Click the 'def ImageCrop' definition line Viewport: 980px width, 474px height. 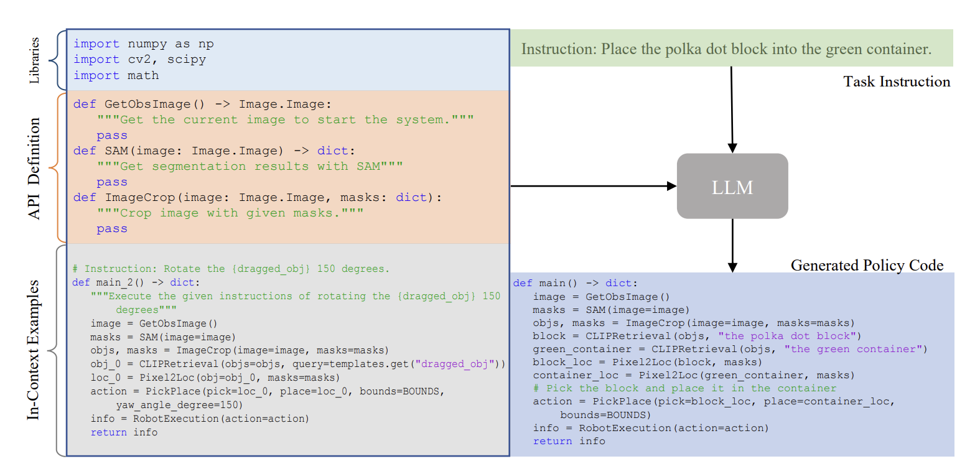[258, 197]
